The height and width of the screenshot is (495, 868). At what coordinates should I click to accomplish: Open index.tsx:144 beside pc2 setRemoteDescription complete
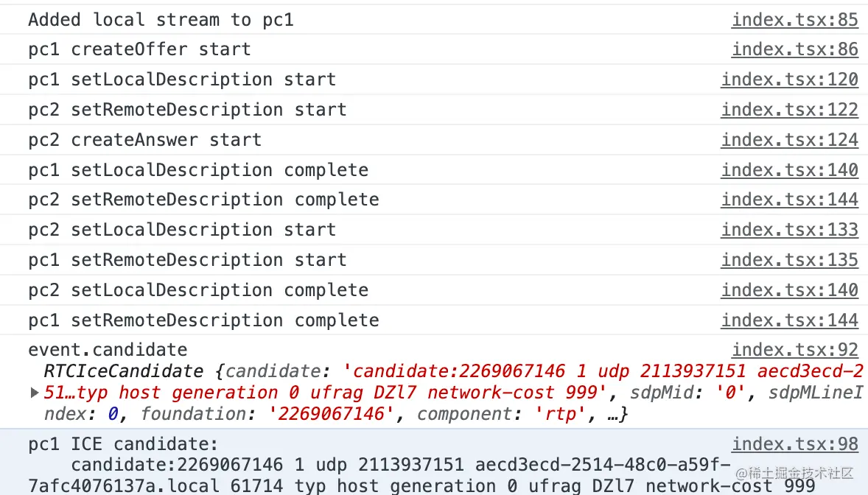tap(789, 200)
